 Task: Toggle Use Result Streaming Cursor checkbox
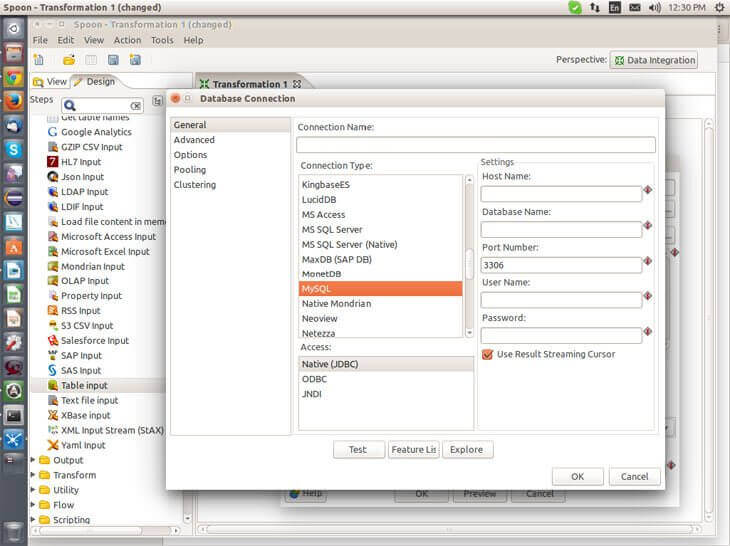[x=487, y=354]
